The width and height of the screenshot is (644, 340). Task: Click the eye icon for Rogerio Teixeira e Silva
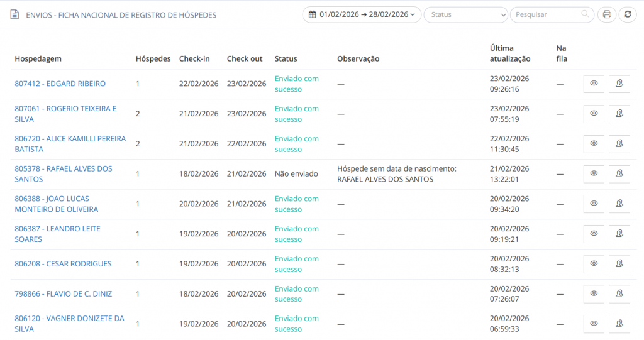(594, 114)
